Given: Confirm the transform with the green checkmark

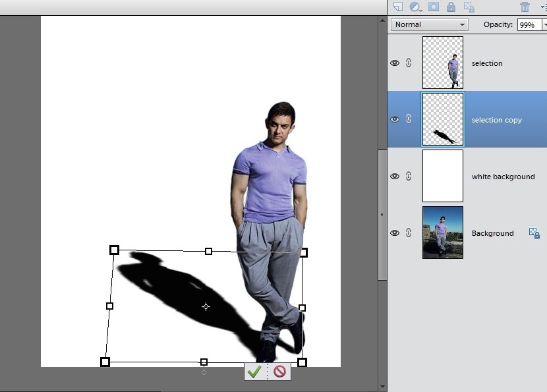Looking at the screenshot, I should point(255,371).
